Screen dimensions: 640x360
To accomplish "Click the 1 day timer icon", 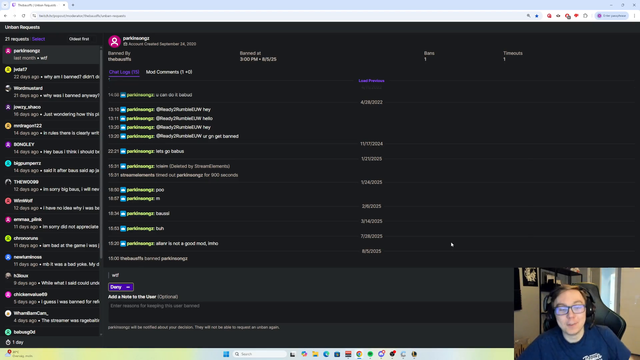I will click(x=8, y=342).
